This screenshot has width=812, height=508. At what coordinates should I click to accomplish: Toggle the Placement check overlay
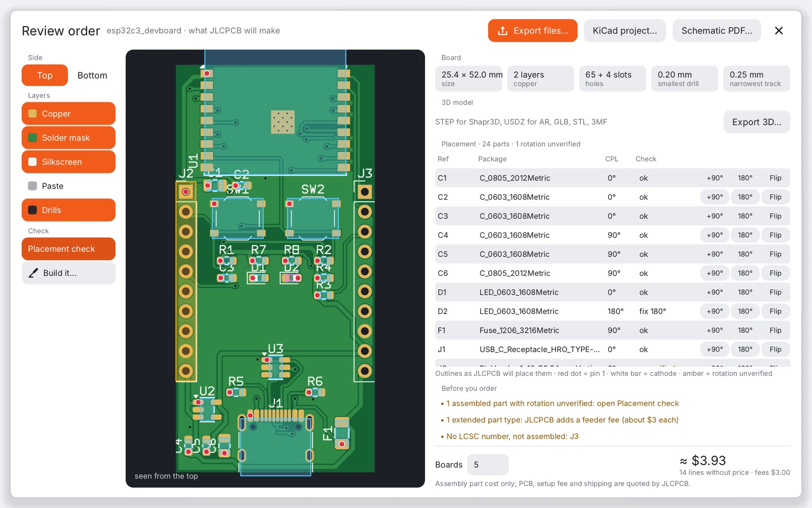[x=69, y=249]
